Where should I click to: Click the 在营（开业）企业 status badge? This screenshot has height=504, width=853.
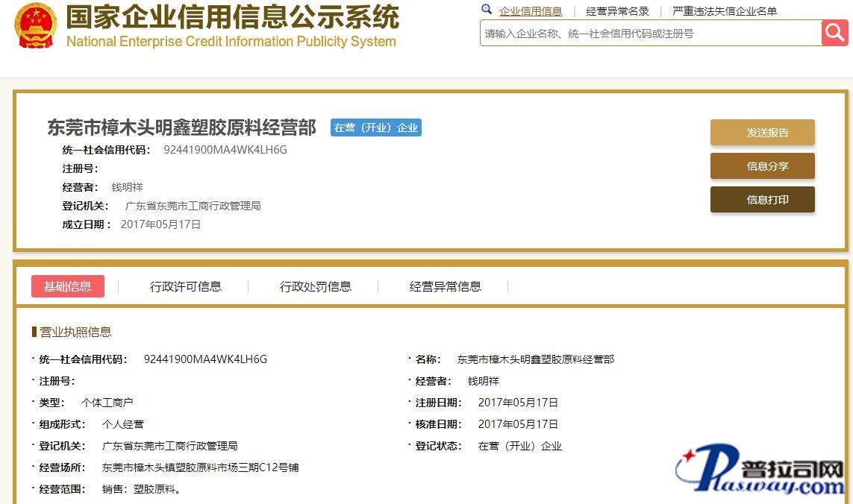(376, 127)
